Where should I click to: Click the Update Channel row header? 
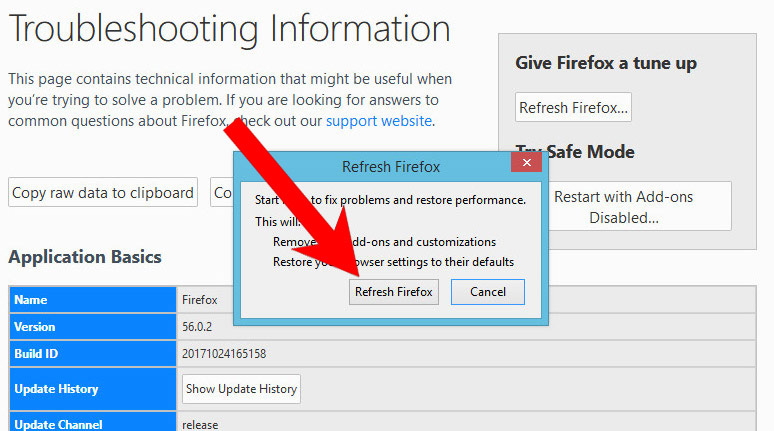pos(93,423)
